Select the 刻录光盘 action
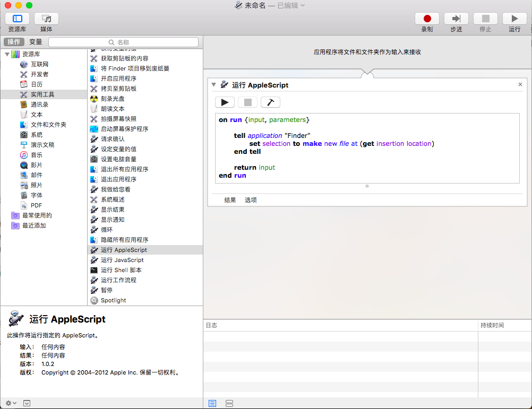Viewport: 532px width, 409px height. pyautogui.click(x=145, y=99)
